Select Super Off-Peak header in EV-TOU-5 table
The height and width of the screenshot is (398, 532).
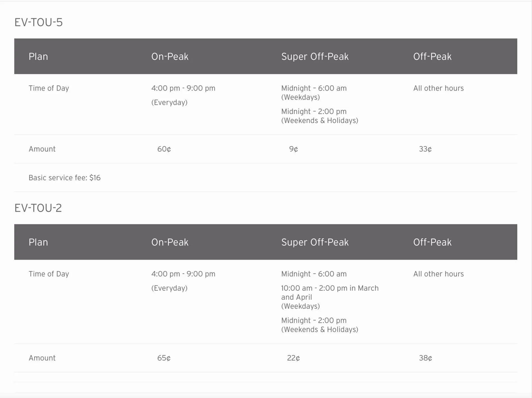[x=315, y=56]
